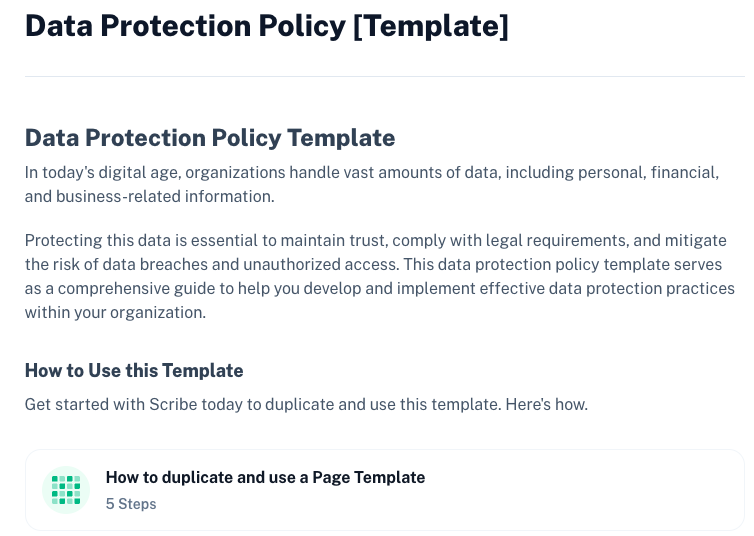The image size is (754, 536).
Task: Click the word '[Template]' in the page title
Action: tap(431, 26)
